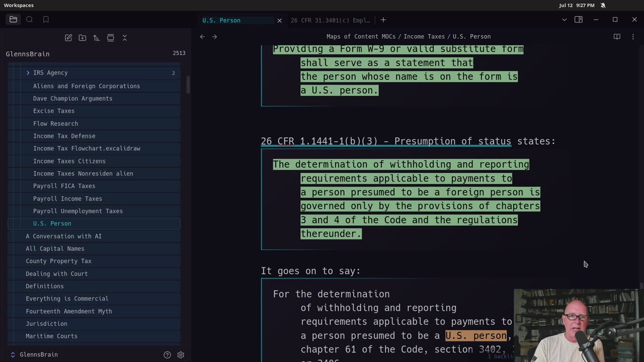This screenshot has width=644, height=362.
Task: Open the note's more options menu
Action: tap(633, 36)
